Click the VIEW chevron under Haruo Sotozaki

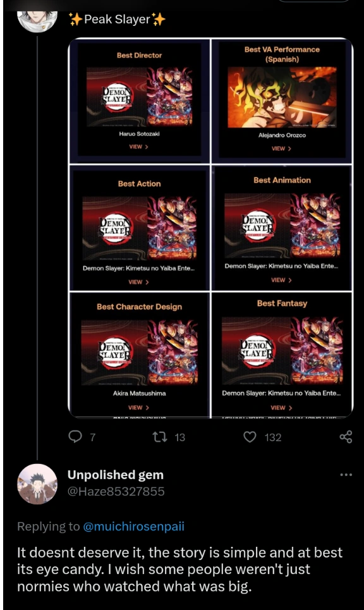139,147
